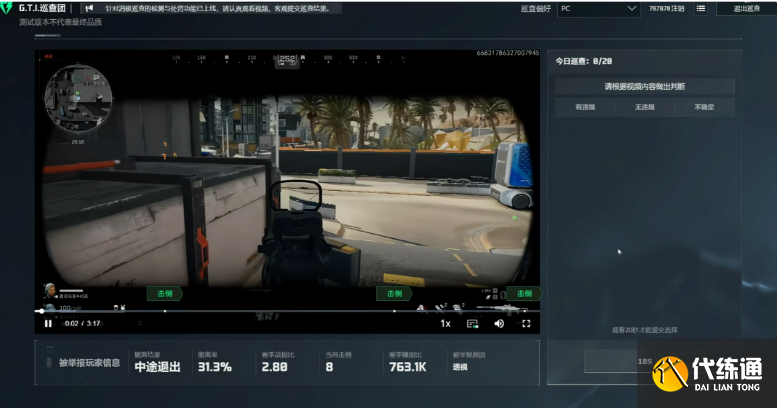Jump to second 击倒 timeline marker
Viewport: 777px width, 408px height.
[x=394, y=293]
